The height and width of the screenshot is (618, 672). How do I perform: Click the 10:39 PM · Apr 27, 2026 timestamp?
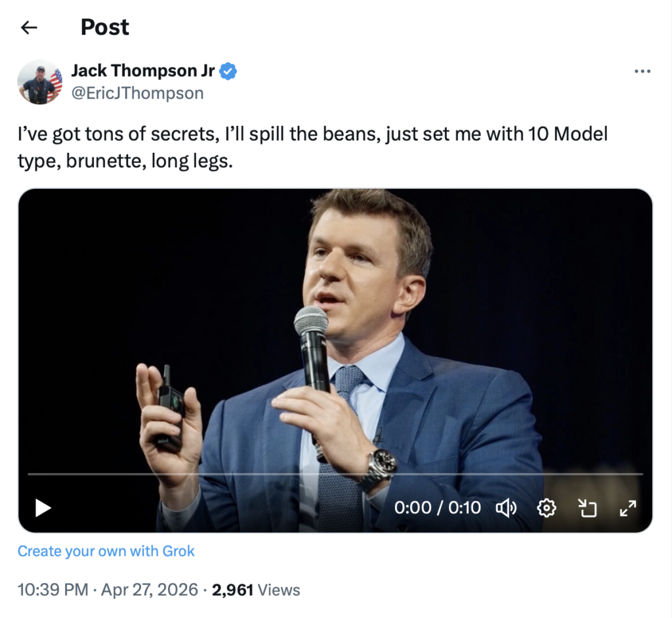pyautogui.click(x=108, y=590)
